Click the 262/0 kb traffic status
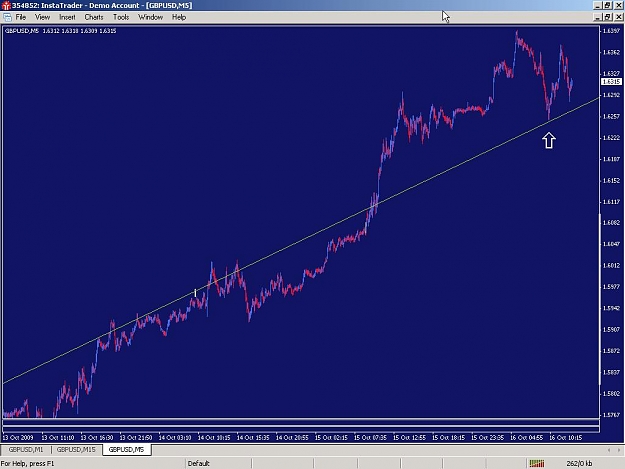Image resolution: width=625 pixels, height=469 pixels. (579, 463)
